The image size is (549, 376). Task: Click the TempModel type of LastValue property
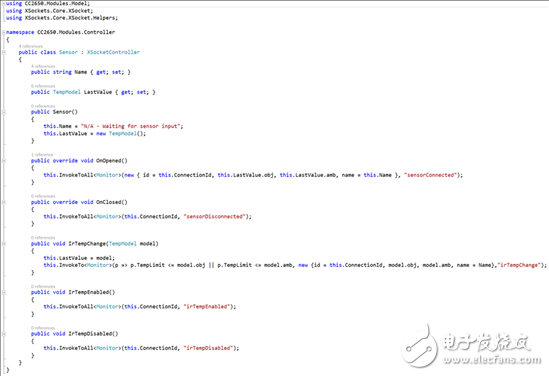tap(67, 92)
